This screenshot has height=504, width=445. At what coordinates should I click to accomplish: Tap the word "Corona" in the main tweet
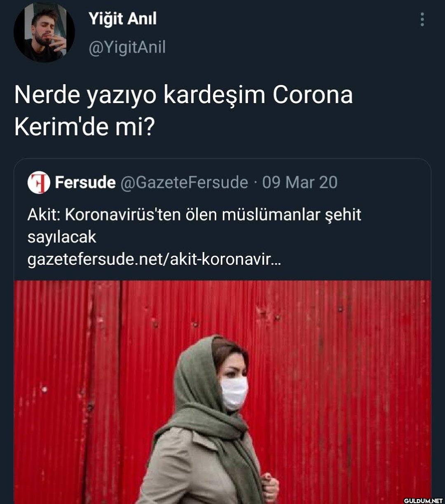point(312,95)
